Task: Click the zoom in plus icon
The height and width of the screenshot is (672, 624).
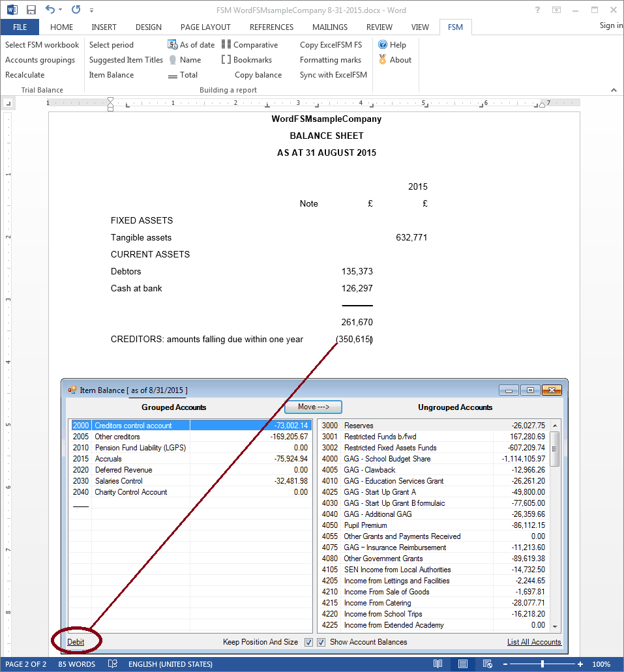Action: [580, 664]
